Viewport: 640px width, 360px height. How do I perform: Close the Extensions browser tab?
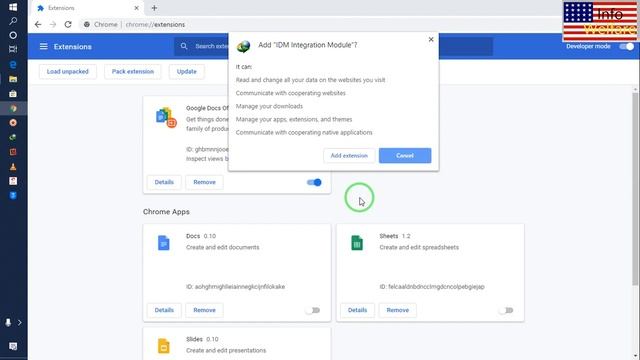[136, 8]
